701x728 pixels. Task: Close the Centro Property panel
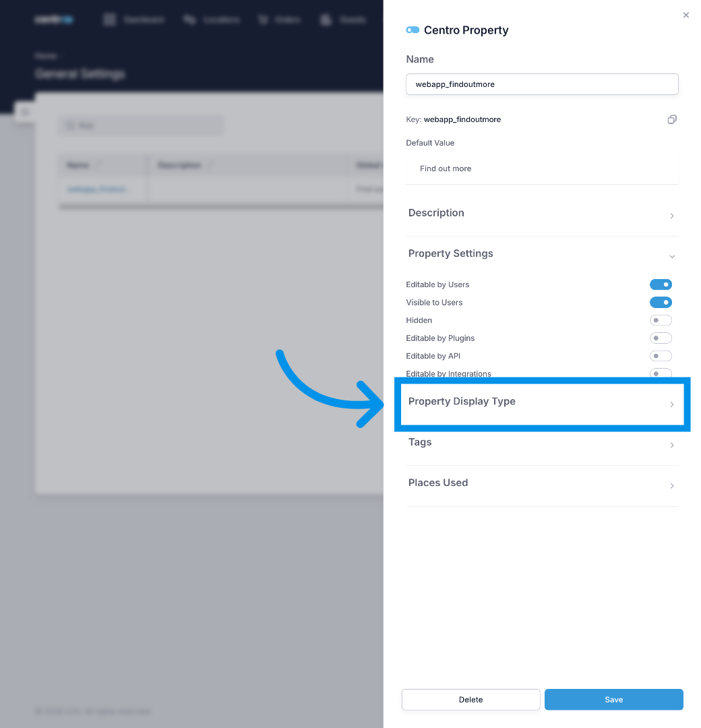[685, 15]
